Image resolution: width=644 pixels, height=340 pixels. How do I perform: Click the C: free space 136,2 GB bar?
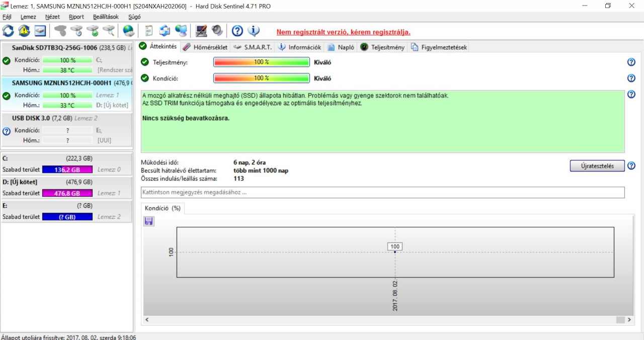coord(67,169)
